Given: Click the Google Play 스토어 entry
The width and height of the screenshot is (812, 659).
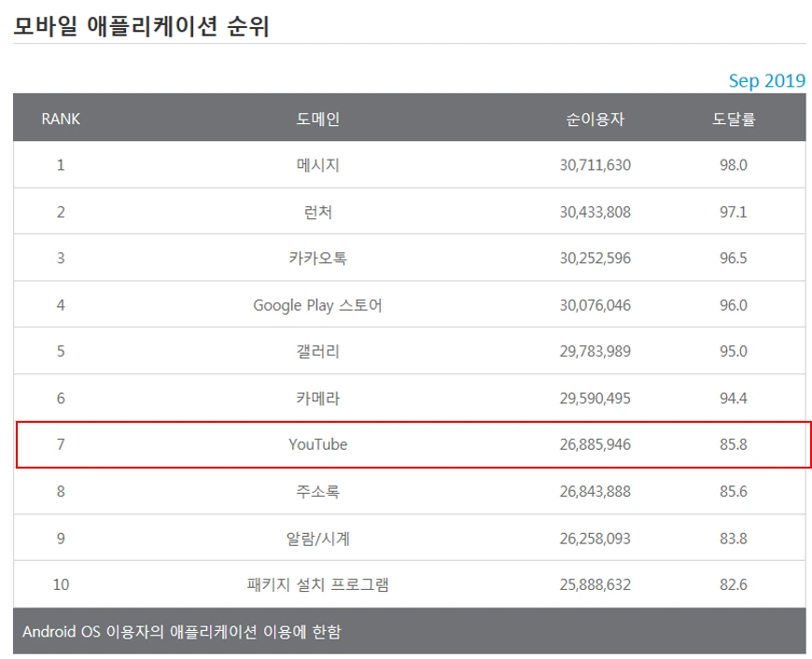Looking at the screenshot, I should [x=318, y=304].
